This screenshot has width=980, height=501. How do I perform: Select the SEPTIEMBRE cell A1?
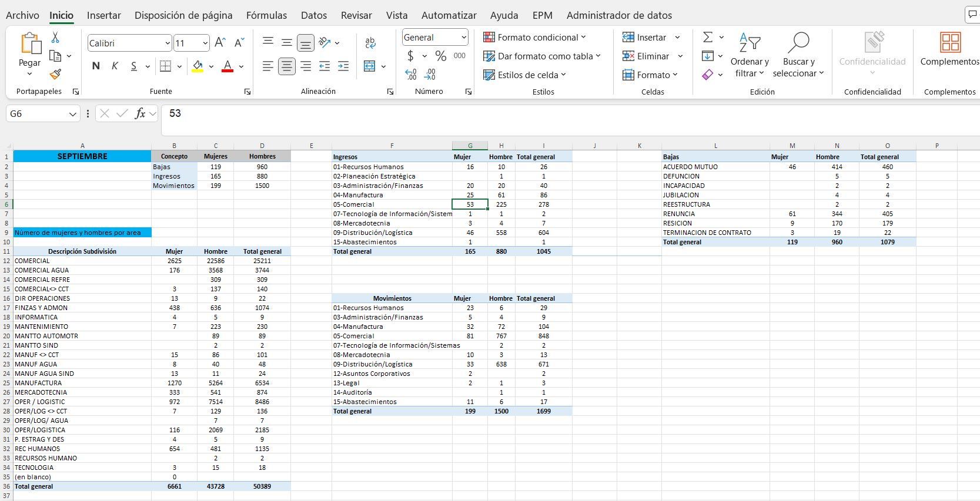(82, 156)
